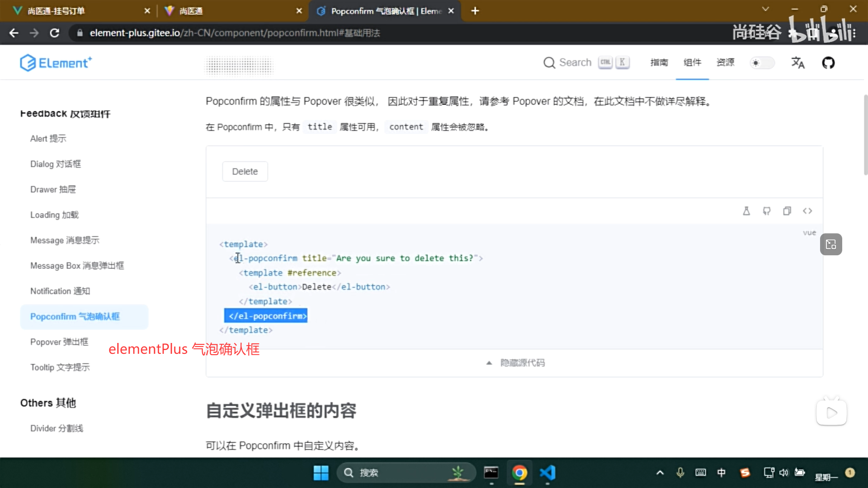Open Element Plus GitHub repository
Viewport: 868px width, 488px height.
(828, 63)
